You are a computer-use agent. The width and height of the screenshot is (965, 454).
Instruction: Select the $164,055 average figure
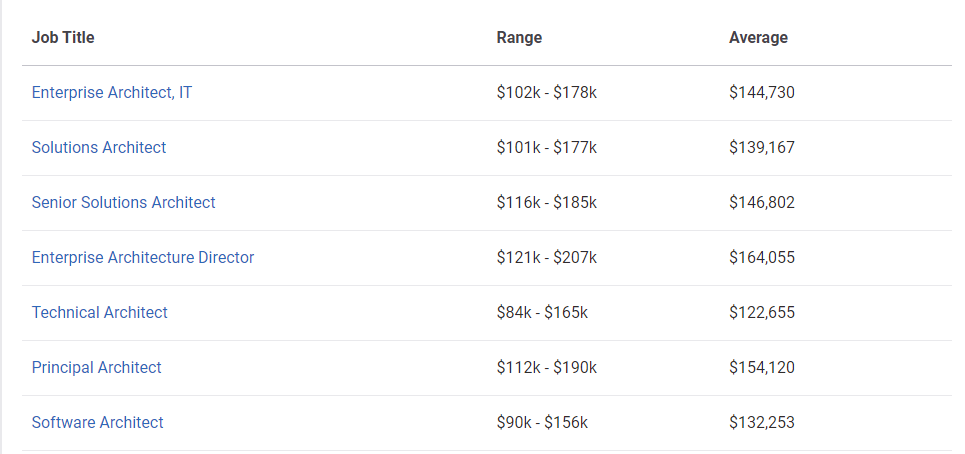tap(762, 258)
